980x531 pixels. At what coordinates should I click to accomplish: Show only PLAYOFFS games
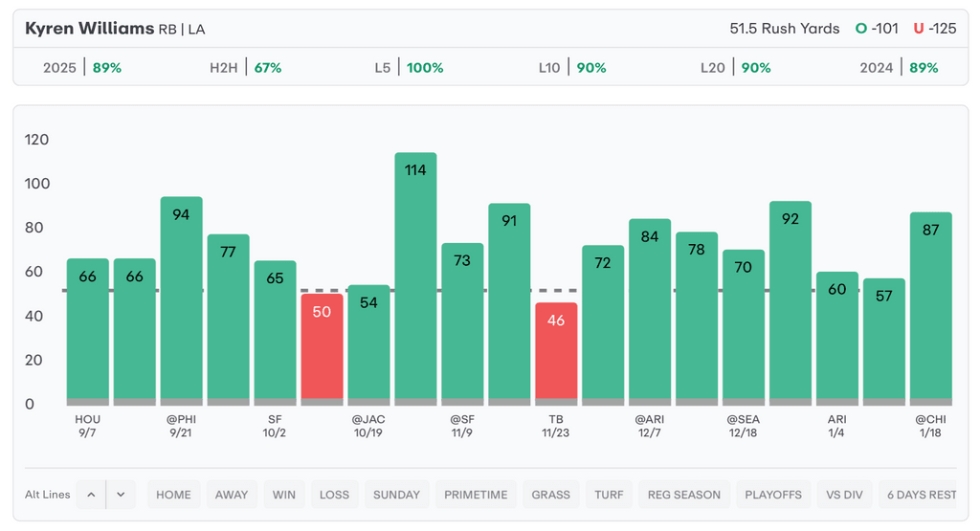773,495
